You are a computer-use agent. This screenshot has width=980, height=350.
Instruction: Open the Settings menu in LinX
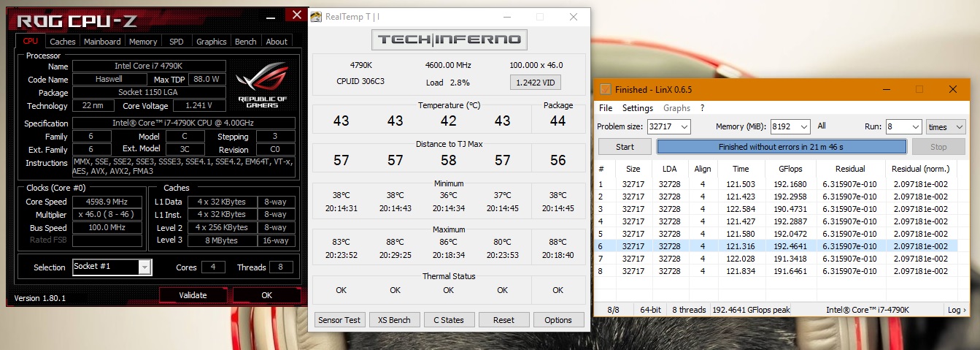click(x=638, y=108)
